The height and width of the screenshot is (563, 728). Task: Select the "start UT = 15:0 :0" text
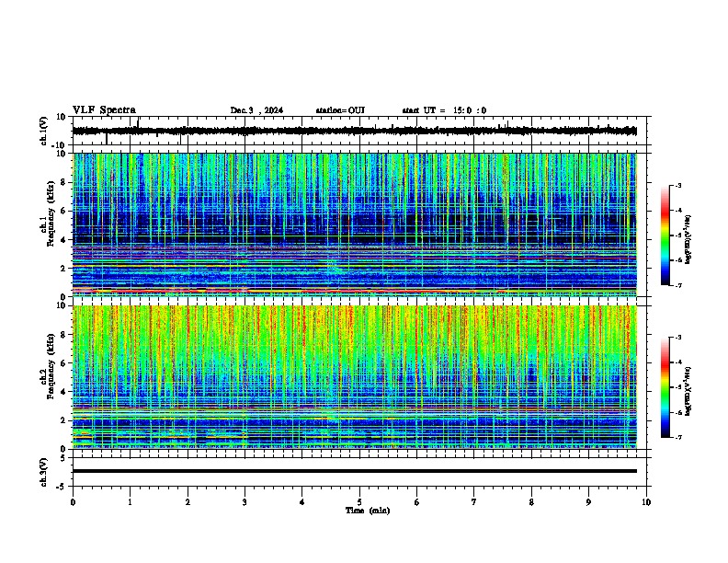tap(444, 110)
